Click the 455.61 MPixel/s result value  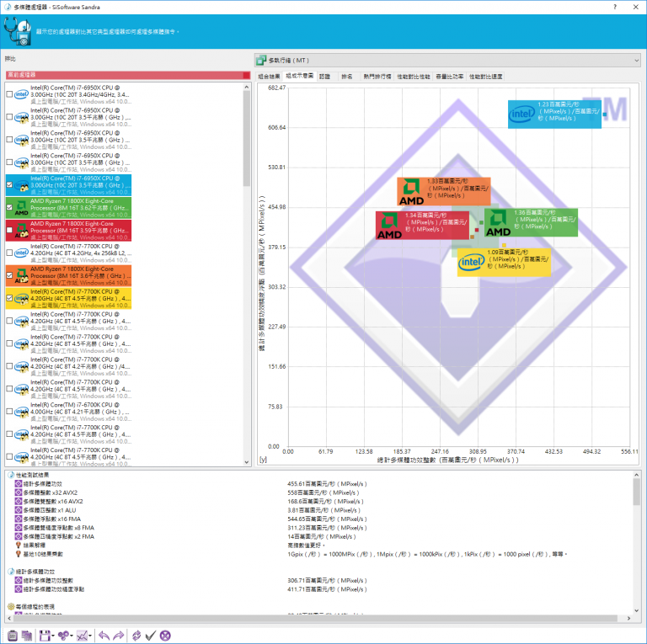pos(327,483)
